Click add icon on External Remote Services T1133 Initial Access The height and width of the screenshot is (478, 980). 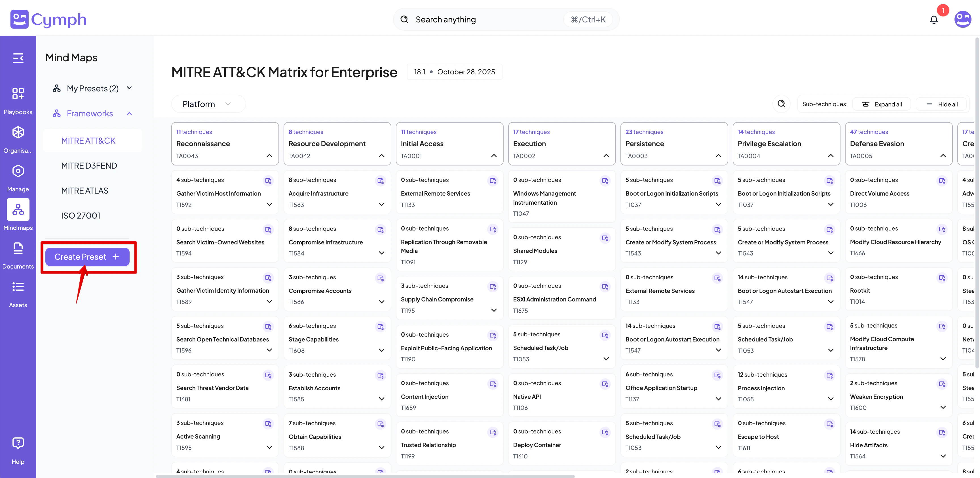pos(493,181)
